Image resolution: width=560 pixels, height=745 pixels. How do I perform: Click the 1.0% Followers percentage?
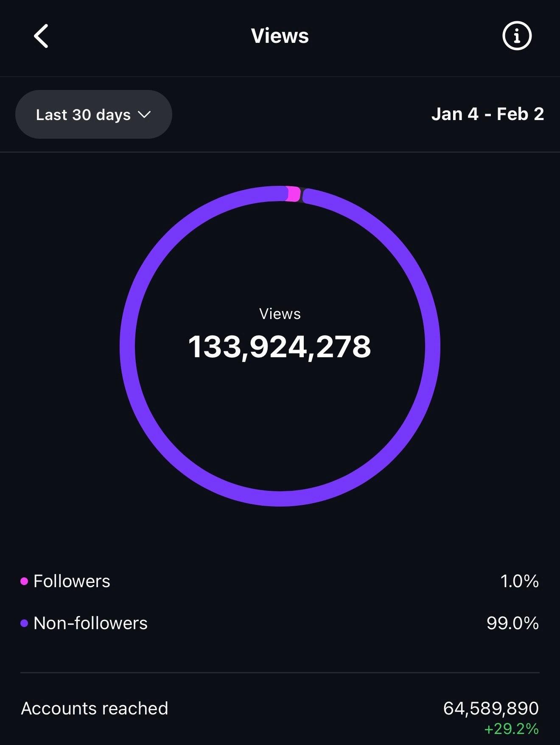click(x=519, y=581)
